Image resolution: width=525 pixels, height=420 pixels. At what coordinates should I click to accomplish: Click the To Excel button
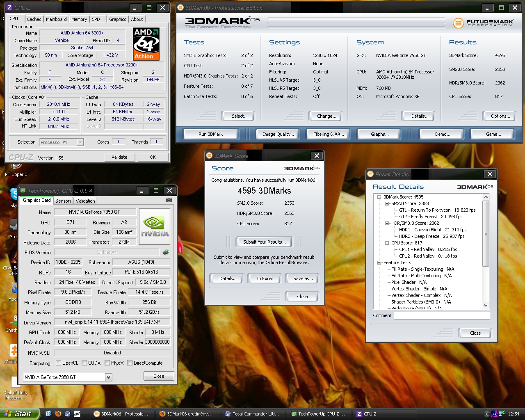point(265,278)
